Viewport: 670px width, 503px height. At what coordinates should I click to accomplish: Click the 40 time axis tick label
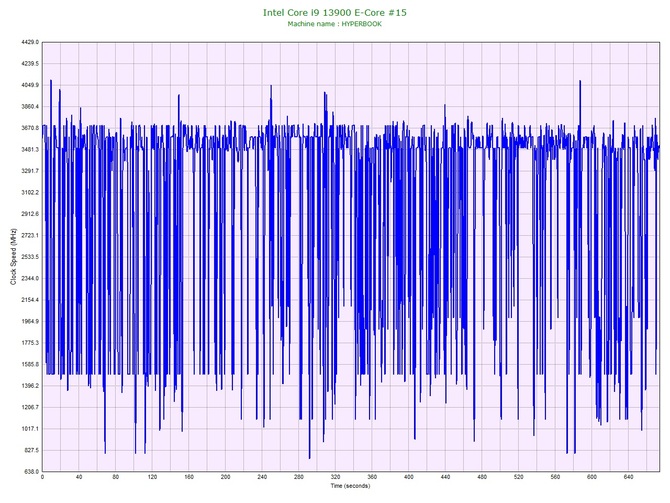79,477
